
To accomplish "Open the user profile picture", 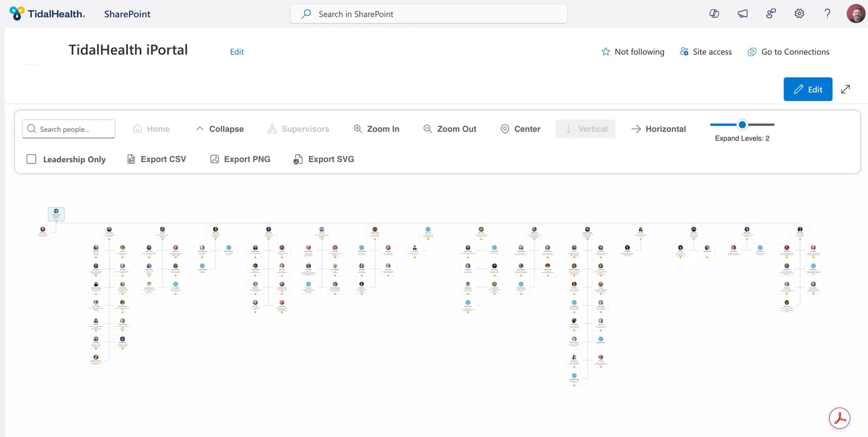I will tap(856, 14).
